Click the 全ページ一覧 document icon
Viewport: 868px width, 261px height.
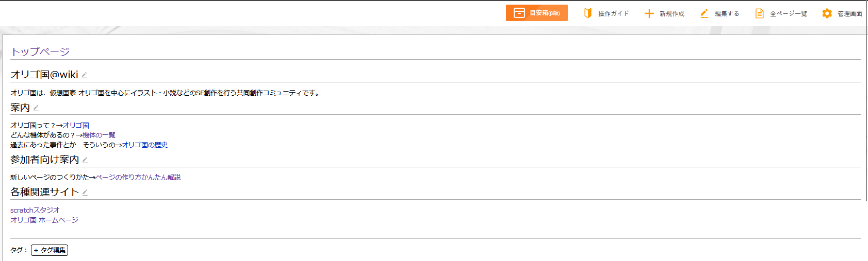click(760, 13)
